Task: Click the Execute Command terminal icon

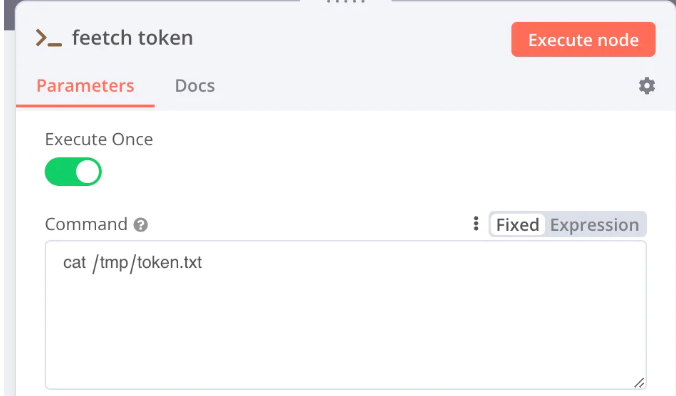Action: click(x=49, y=38)
